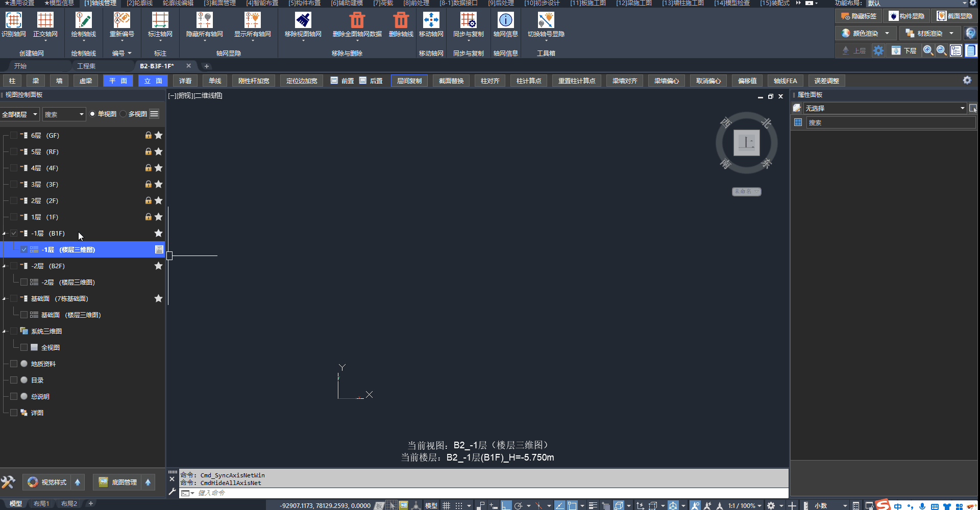
Task: Check the 6层 (GF) floor checkbox
Action: (14, 136)
